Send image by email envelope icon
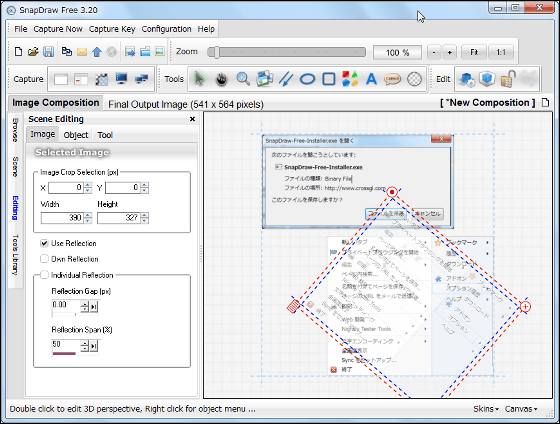The width and height of the screenshot is (560, 424). [82, 52]
